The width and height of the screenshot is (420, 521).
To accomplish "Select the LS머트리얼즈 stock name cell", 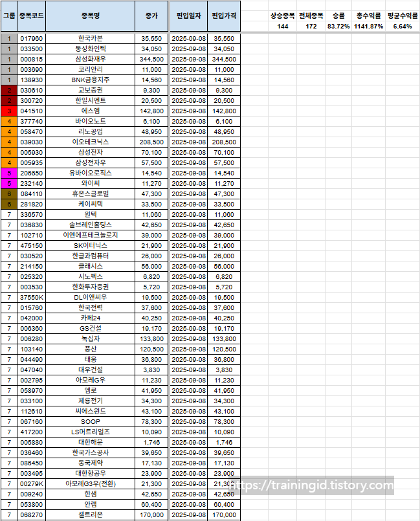I will point(91,432).
